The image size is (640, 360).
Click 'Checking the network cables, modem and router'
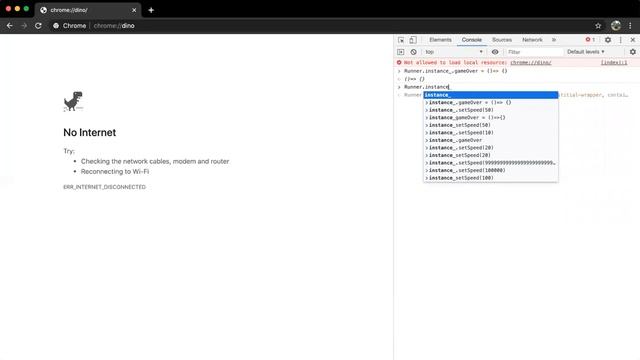155,161
